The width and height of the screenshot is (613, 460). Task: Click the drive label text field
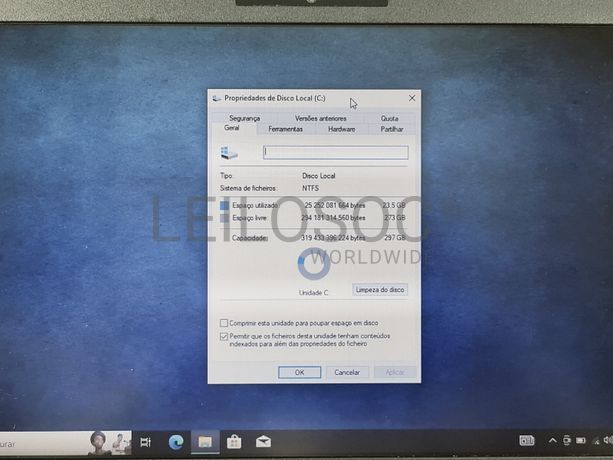coord(335,153)
